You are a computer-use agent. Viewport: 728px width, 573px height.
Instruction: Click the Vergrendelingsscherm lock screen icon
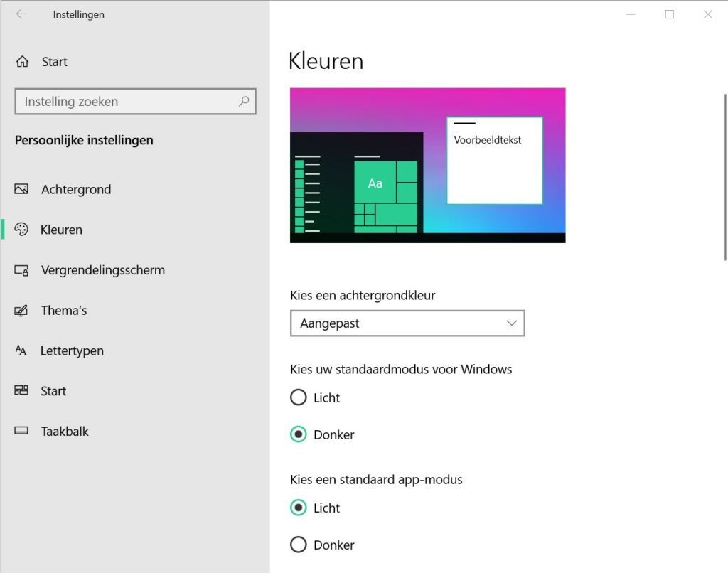tap(21, 269)
